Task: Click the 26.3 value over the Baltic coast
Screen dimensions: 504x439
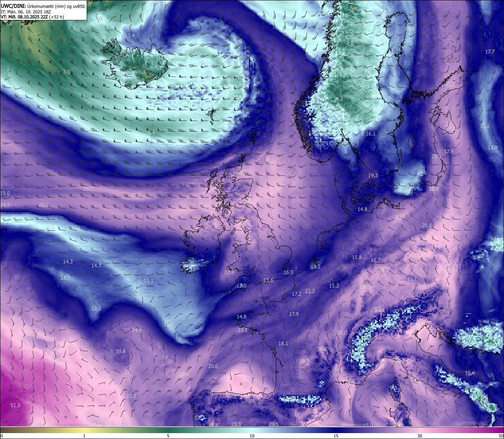Action: tap(433, 189)
